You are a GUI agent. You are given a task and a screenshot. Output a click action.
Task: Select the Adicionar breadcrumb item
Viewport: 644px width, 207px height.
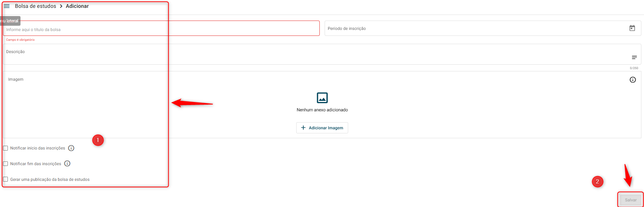[77, 6]
